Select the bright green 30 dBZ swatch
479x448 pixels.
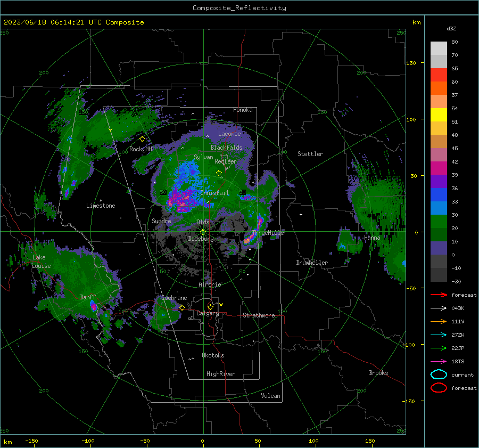pyautogui.click(x=439, y=222)
